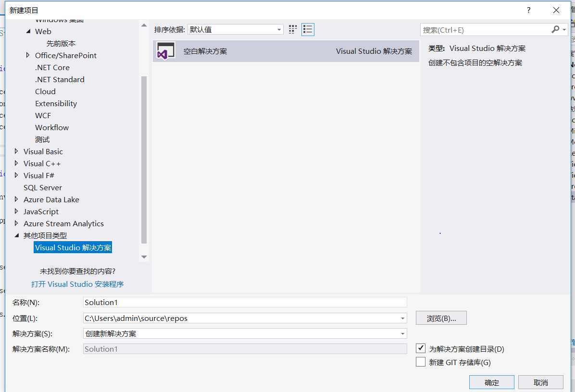Select Visual Studio 解决方案 tree item

click(x=73, y=248)
